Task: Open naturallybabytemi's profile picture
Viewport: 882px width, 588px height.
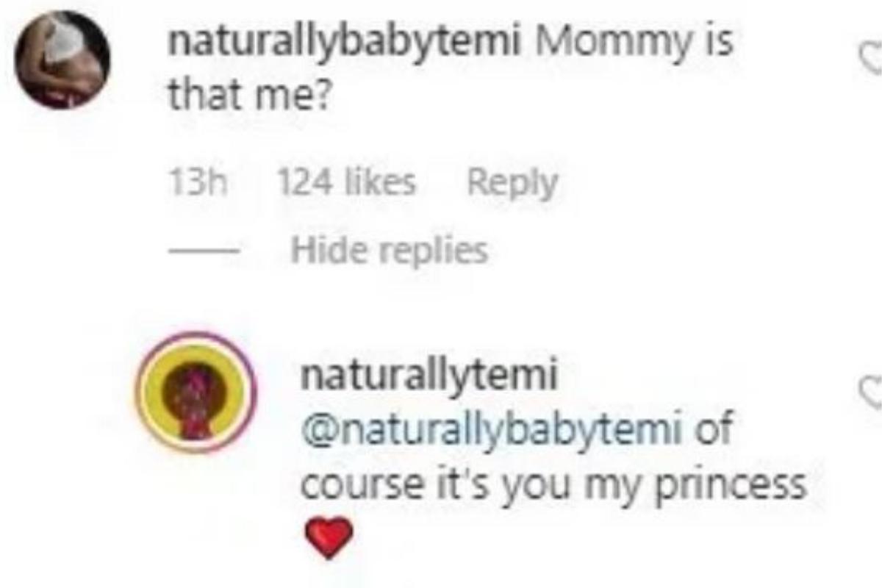Action: [62, 60]
